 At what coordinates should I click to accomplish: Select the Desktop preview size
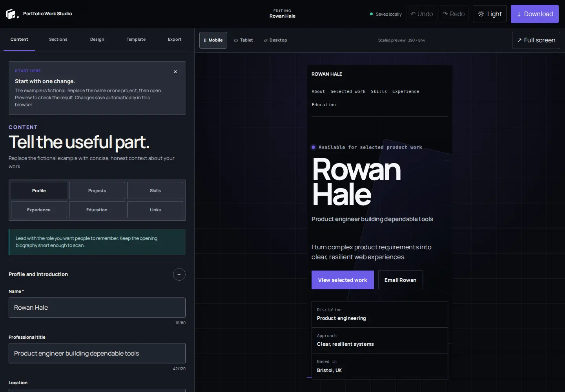click(275, 40)
